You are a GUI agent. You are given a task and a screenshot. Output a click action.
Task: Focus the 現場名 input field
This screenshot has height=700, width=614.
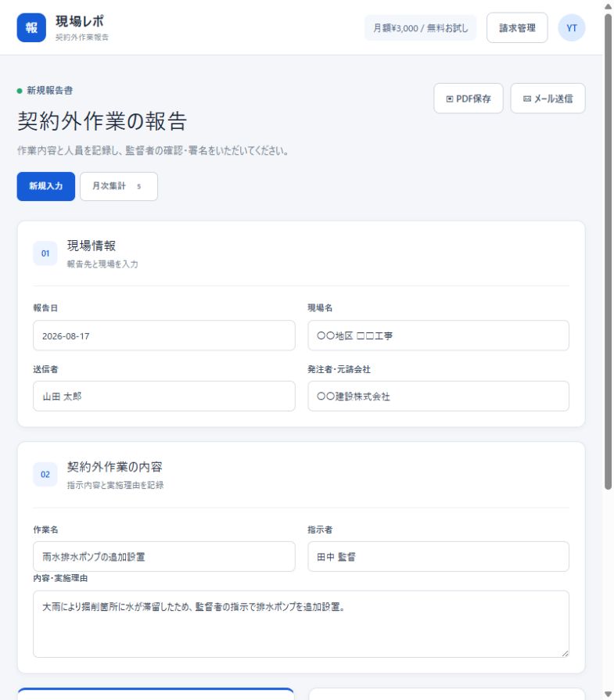click(x=438, y=336)
